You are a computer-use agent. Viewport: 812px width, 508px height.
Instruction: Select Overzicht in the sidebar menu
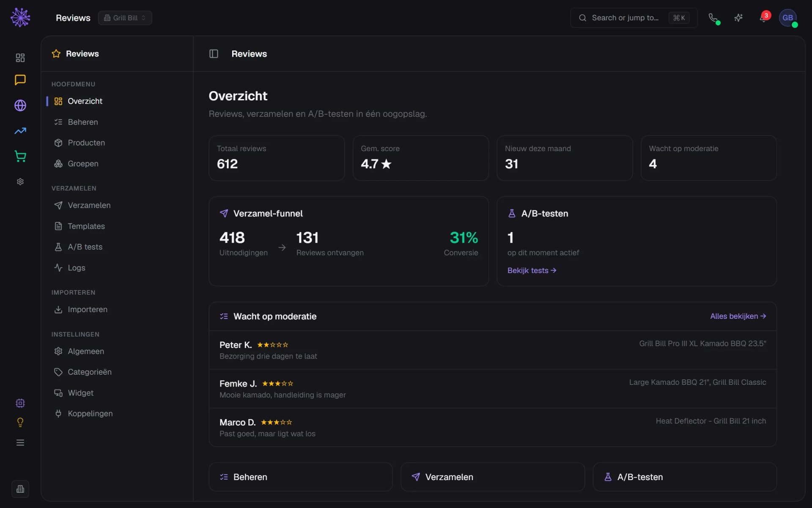click(117, 101)
